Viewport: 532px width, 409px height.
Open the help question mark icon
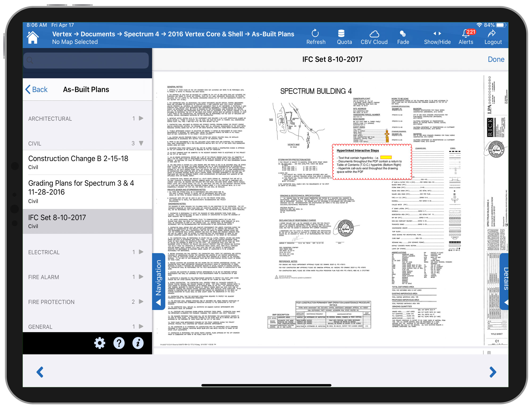(x=119, y=343)
